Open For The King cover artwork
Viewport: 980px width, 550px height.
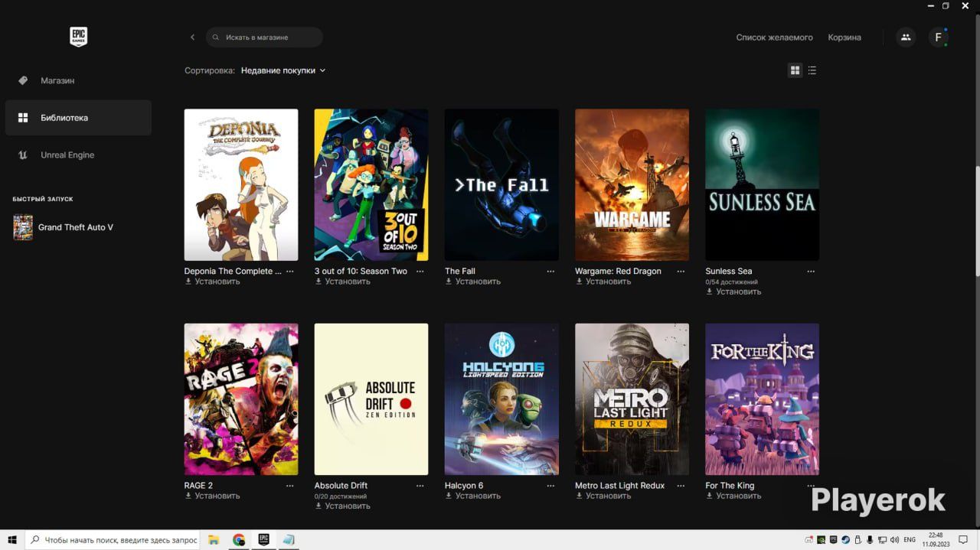tap(762, 399)
